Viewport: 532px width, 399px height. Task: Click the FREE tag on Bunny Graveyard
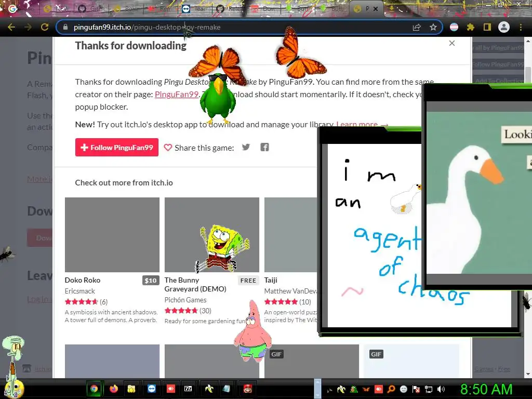tap(248, 280)
